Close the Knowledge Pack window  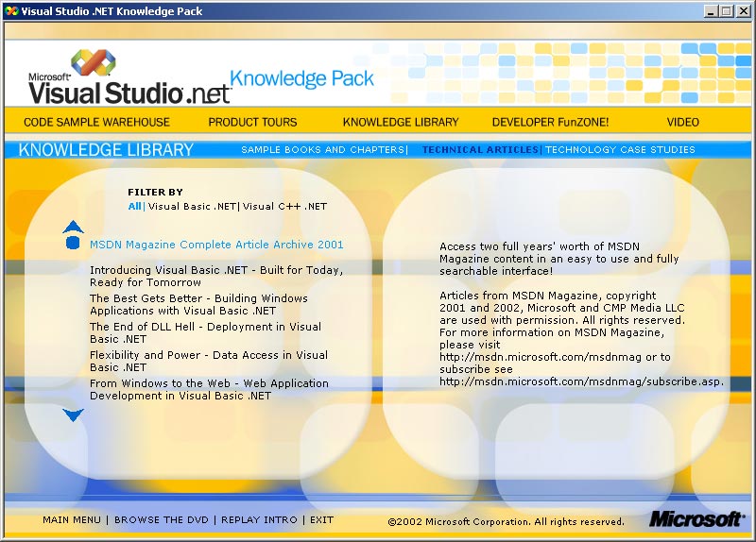[744, 11]
